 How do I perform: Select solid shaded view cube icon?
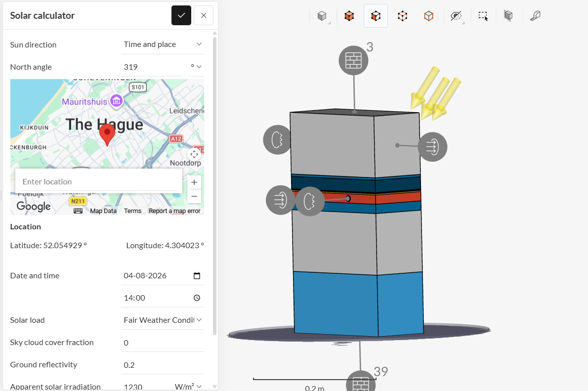click(322, 16)
